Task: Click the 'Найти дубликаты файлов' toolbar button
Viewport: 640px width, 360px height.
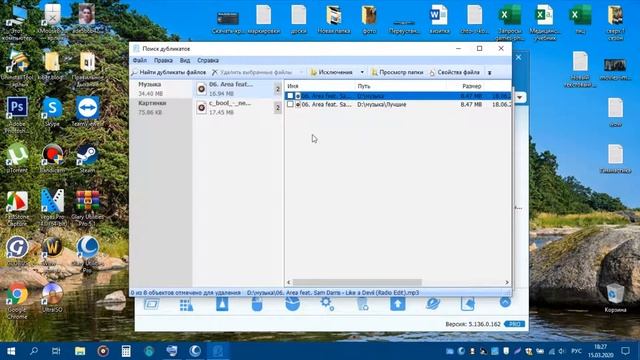Action: click(x=169, y=72)
